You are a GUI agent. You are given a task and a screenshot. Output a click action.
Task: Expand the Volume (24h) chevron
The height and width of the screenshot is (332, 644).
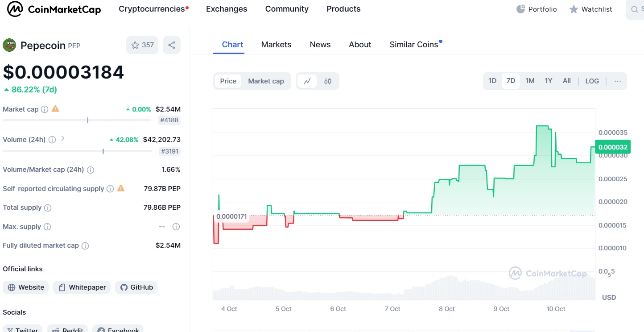coord(63,139)
